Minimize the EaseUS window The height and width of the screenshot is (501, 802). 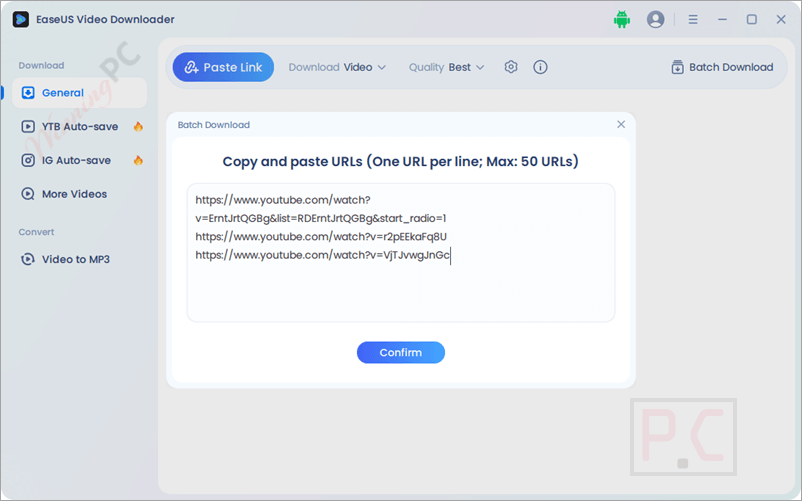722,19
